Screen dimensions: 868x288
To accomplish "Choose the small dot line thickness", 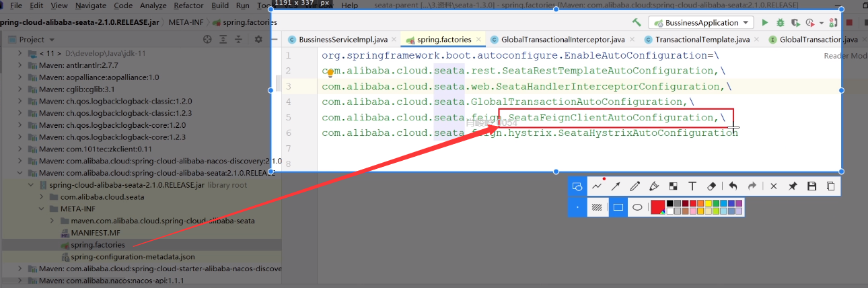I will tap(577, 207).
